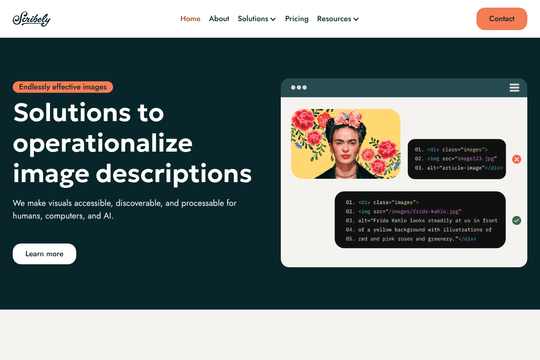Click the code line with image123.jpg

coord(455,158)
